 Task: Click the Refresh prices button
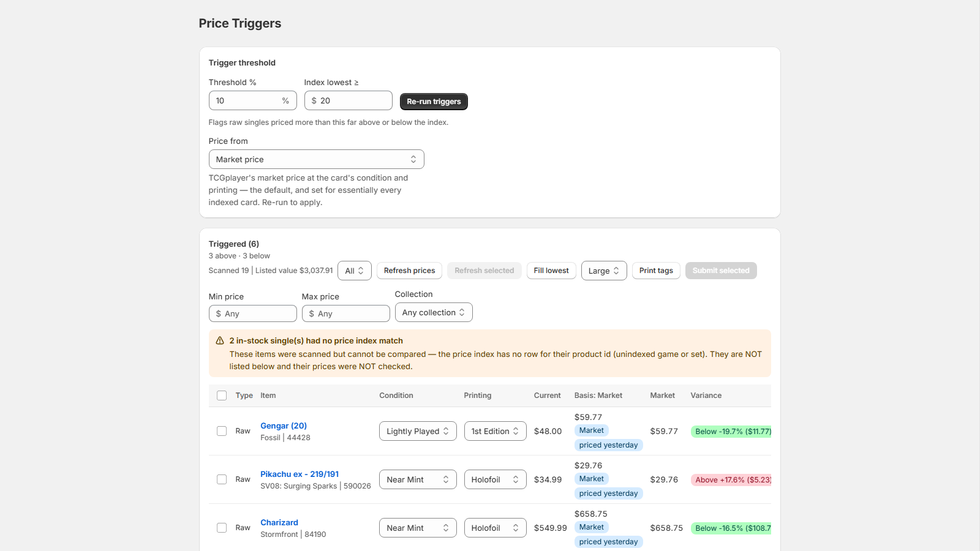(409, 271)
